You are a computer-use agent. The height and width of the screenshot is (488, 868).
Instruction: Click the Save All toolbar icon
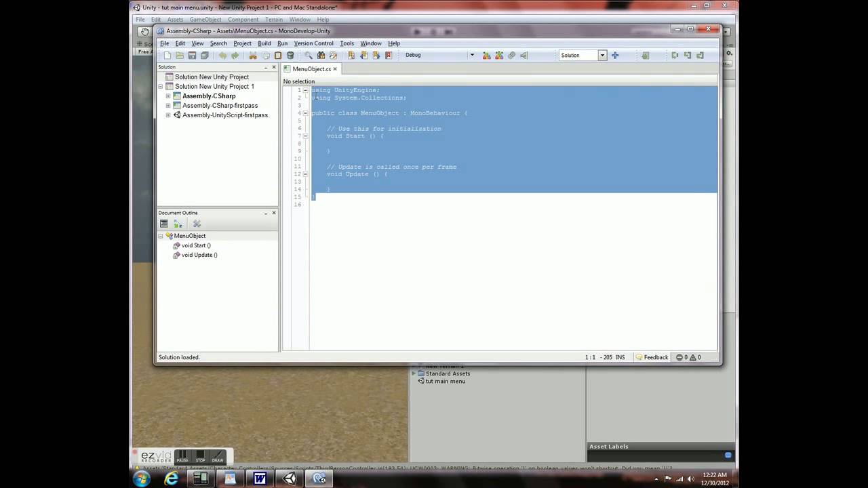(205, 56)
